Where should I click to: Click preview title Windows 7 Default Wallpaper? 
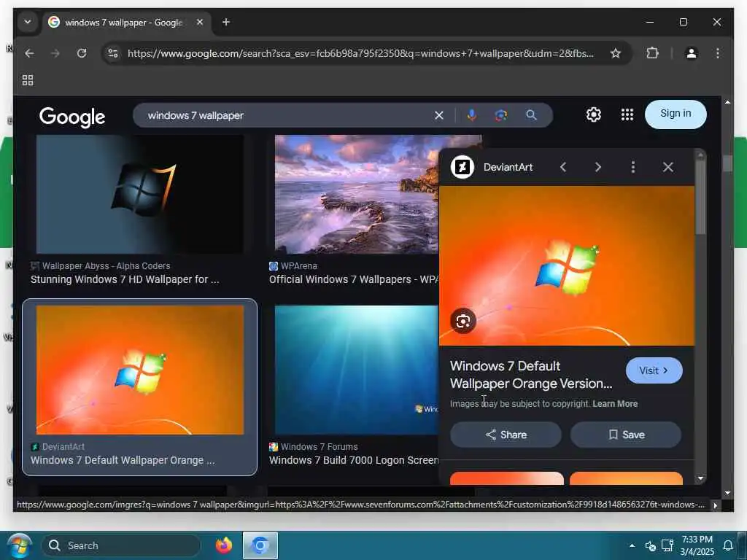coord(531,375)
